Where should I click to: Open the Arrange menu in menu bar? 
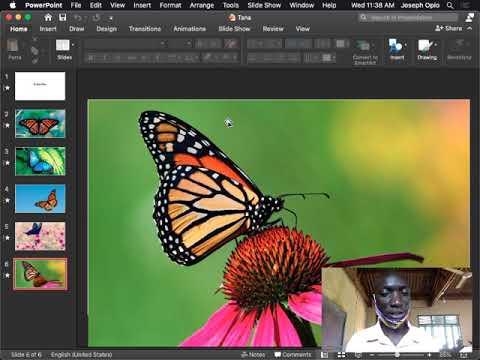tap(202, 5)
